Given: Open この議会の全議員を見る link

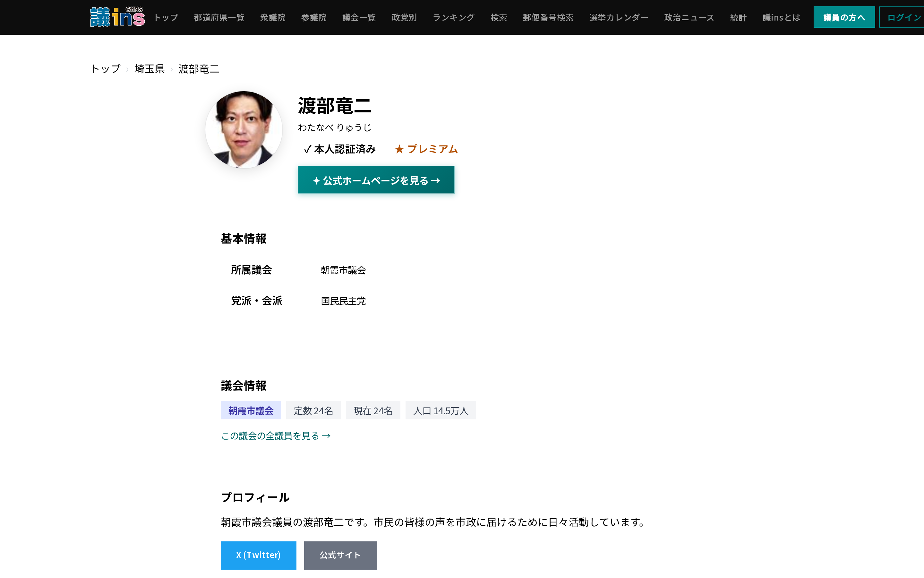Looking at the screenshot, I should pos(276,436).
